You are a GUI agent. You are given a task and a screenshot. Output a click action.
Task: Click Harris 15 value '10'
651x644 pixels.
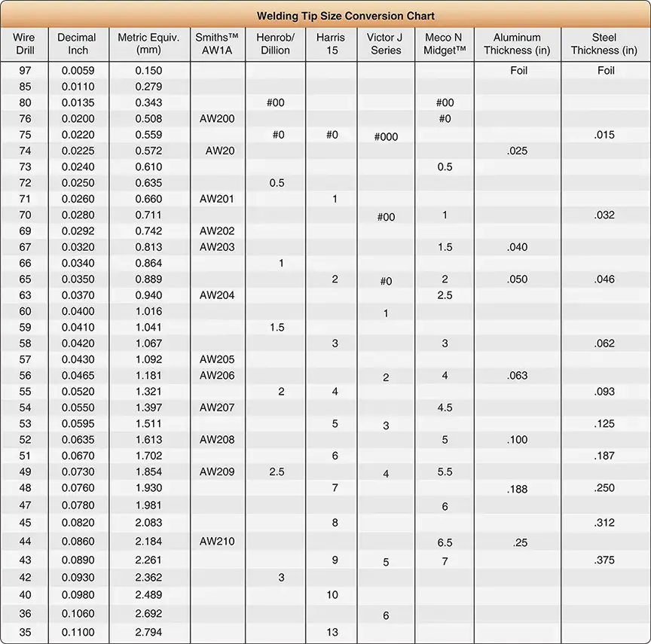point(332,595)
